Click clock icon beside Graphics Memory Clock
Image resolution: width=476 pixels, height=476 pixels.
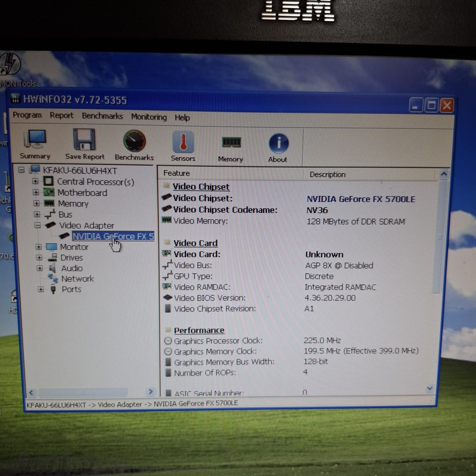(x=168, y=351)
